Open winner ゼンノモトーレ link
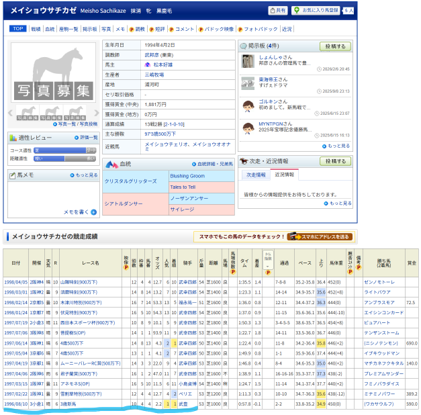This screenshot has width=421, height=415. [x=379, y=282]
